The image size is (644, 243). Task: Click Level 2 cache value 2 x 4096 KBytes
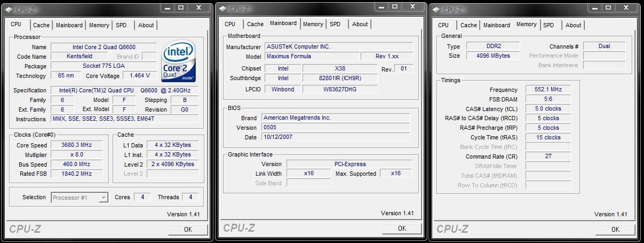[x=172, y=164]
